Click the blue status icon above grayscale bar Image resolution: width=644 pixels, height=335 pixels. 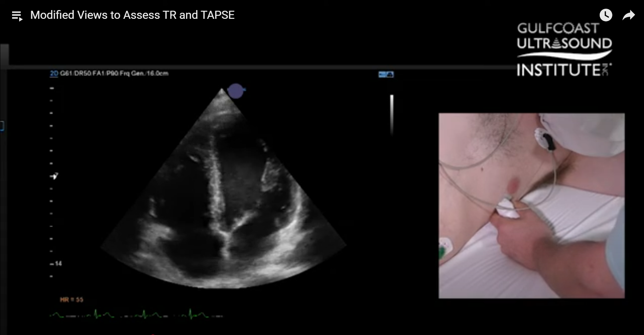[386, 74]
